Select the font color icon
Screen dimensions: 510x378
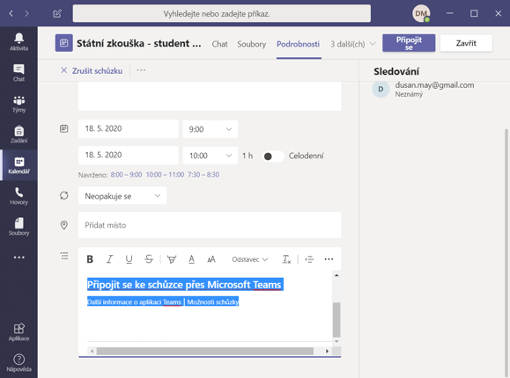click(191, 259)
